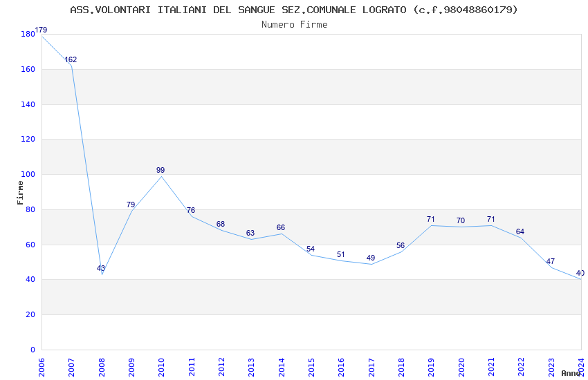Viewport: 588px width, 380px height.
Task: Click the 180 y-axis tick label
Action: tap(28, 35)
